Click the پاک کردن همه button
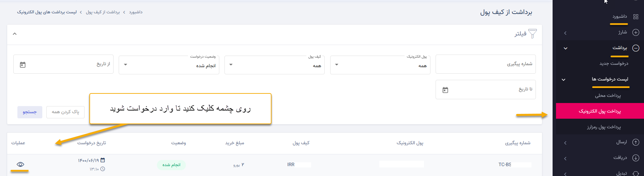The height and width of the screenshot is (176, 644). point(65,112)
